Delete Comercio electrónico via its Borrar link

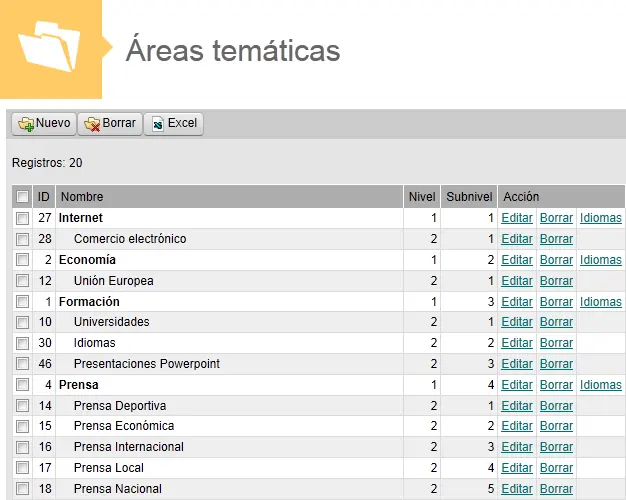coord(556,239)
